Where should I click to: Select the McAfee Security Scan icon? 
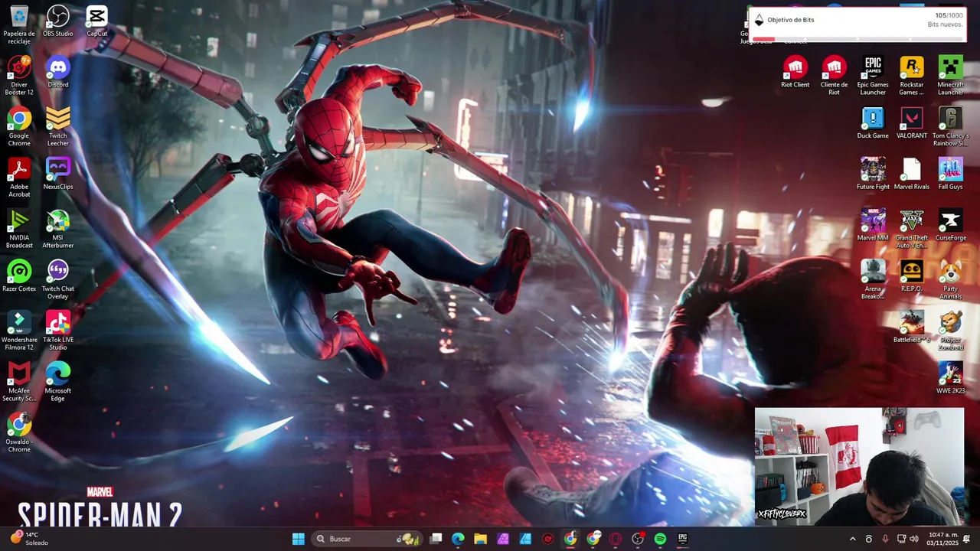click(x=19, y=382)
